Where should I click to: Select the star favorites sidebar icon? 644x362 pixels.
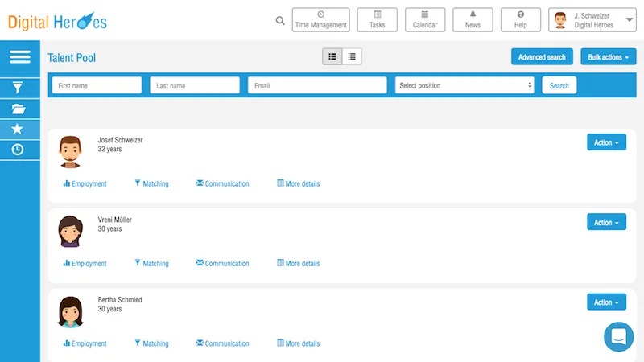tap(17, 129)
